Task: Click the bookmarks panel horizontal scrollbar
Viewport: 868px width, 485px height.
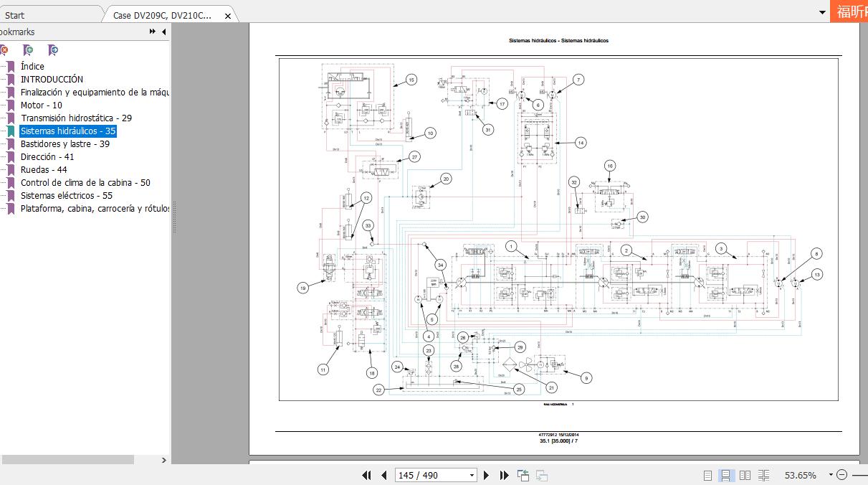Action: click(x=67, y=459)
